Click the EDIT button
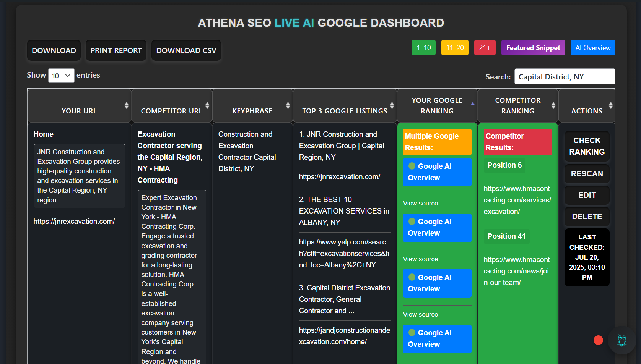 (587, 195)
